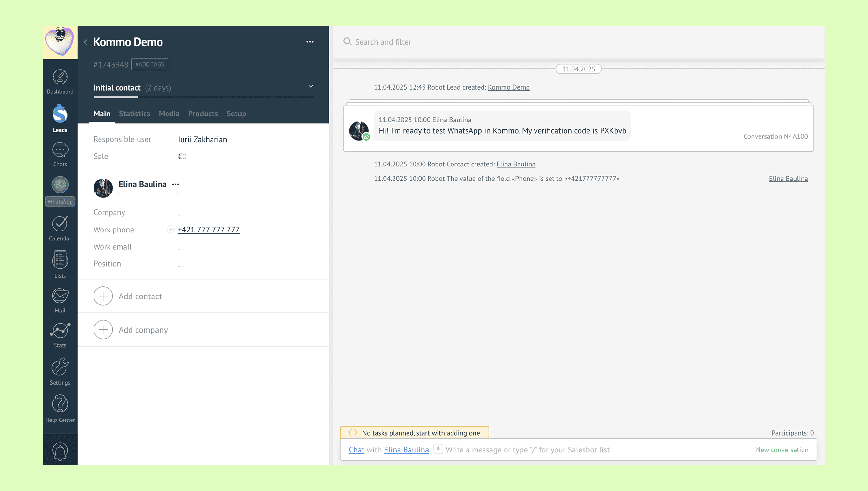868x491 pixels.
Task: Click the message input field
Action: tap(527, 450)
